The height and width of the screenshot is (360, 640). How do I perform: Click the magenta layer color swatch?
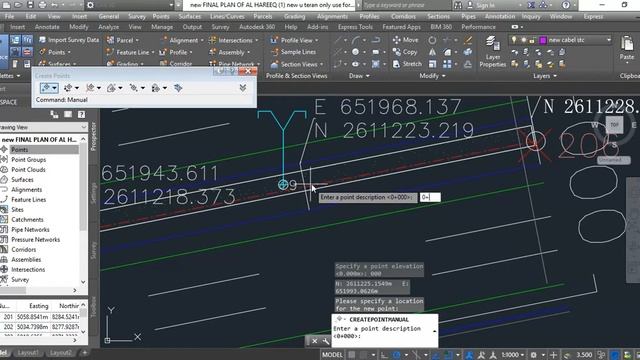[543, 40]
